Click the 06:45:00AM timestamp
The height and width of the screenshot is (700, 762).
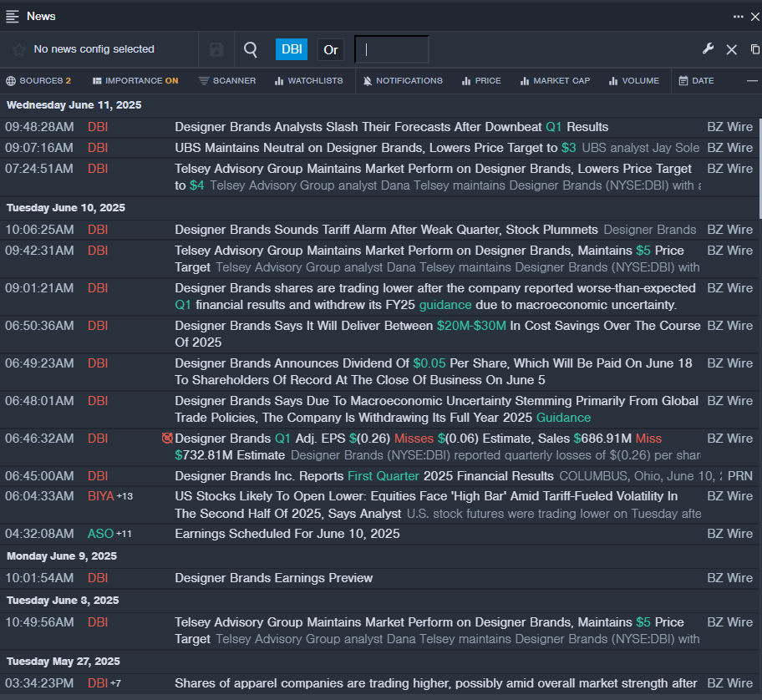[39, 476]
